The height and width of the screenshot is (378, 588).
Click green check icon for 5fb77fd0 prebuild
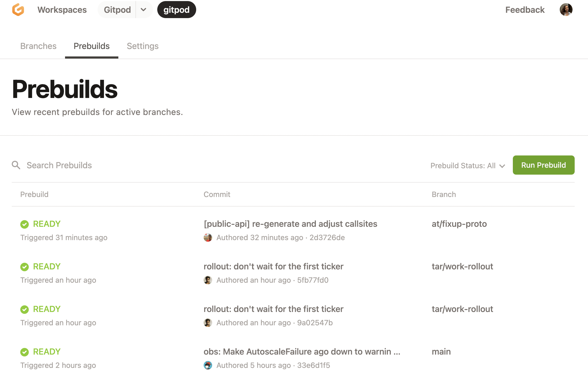click(x=25, y=267)
